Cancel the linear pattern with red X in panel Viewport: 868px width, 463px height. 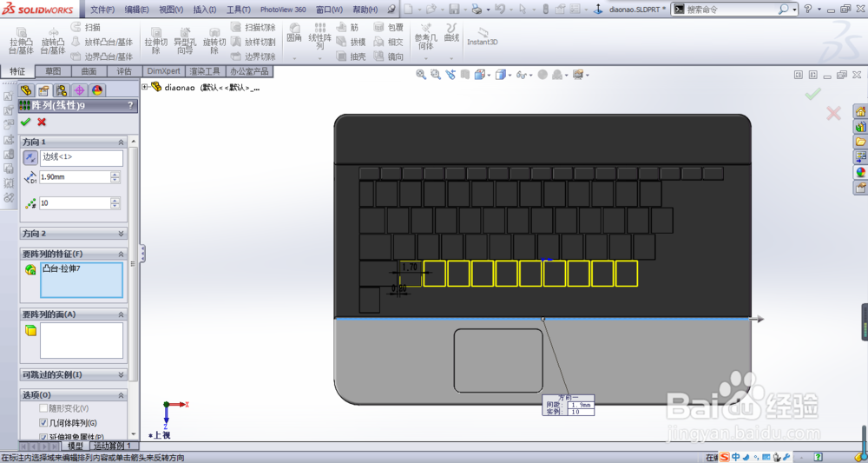point(42,122)
